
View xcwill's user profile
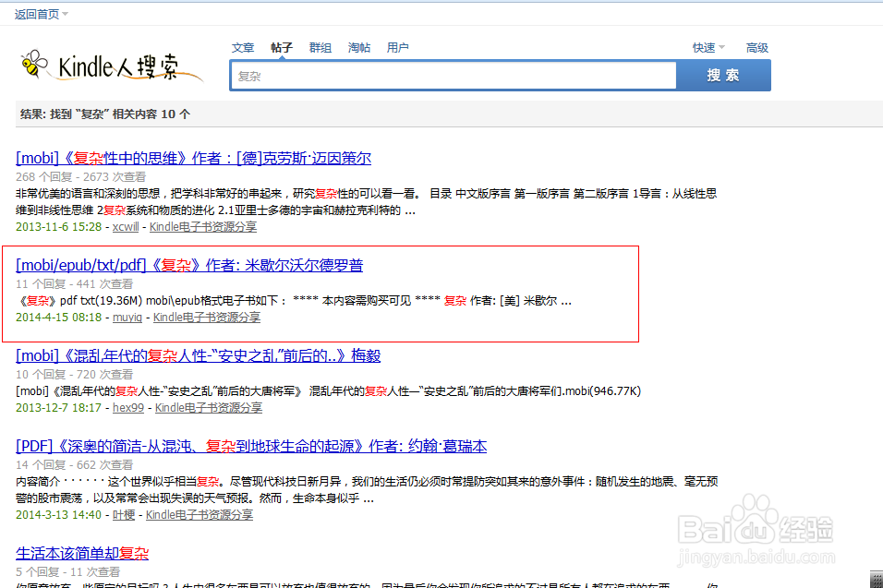point(125,226)
